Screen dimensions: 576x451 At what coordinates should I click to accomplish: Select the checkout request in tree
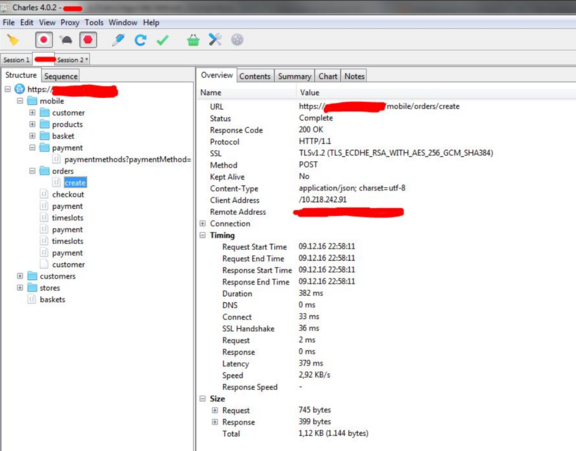[x=68, y=194]
